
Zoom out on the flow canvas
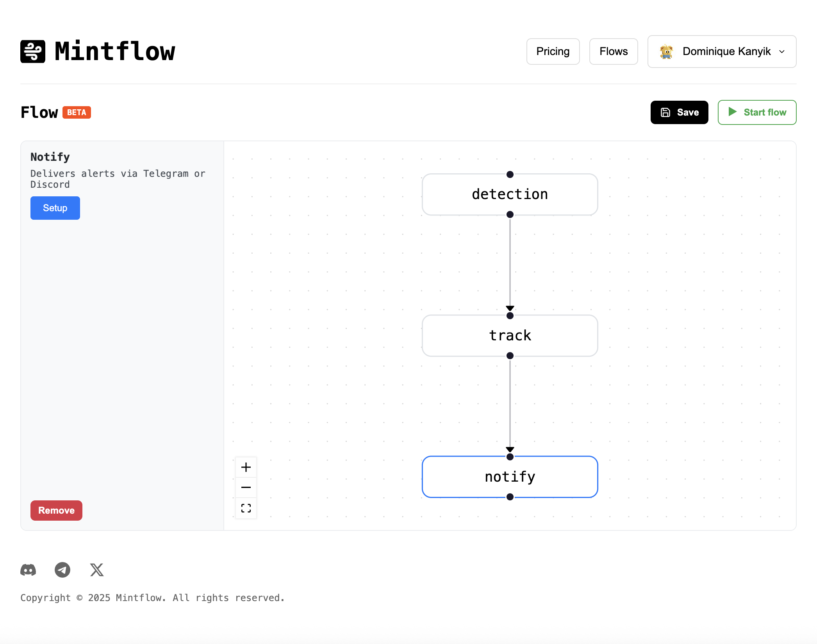pos(246,487)
